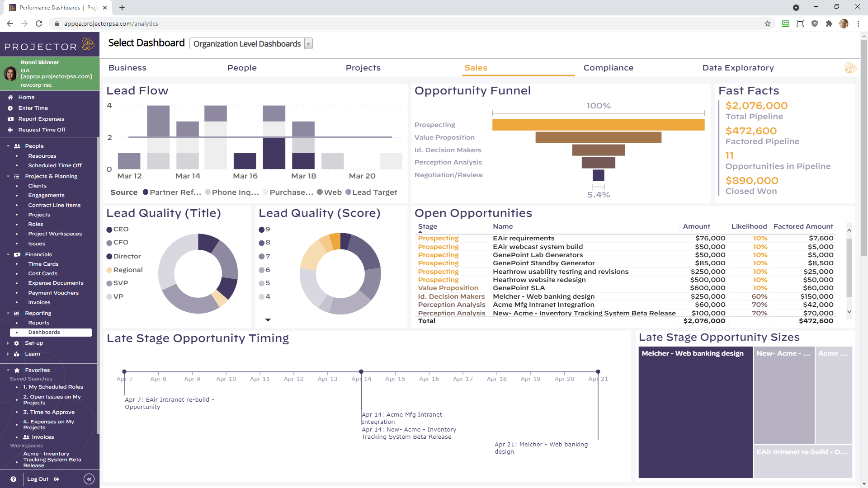Click the Regional color swatch in the legend
This screenshot has height=488, width=868.
point(109,270)
